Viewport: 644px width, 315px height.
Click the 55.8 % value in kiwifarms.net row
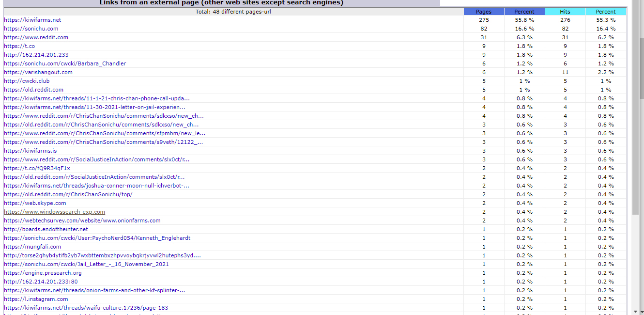524,20
